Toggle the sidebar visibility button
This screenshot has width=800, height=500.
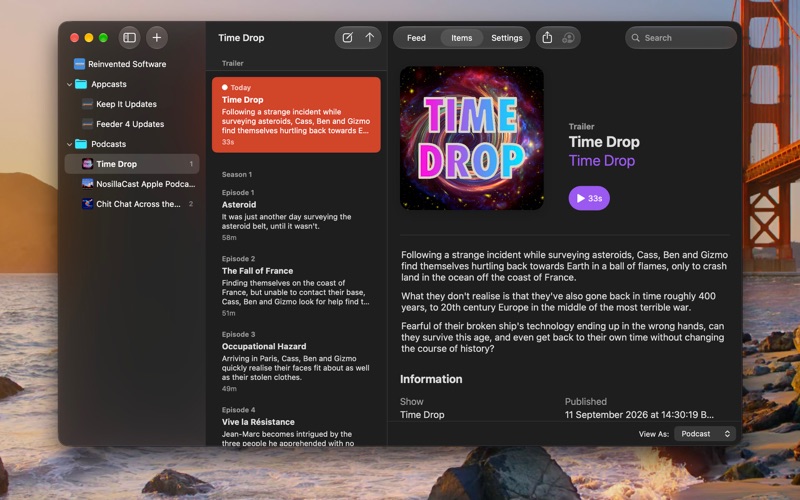coord(130,38)
